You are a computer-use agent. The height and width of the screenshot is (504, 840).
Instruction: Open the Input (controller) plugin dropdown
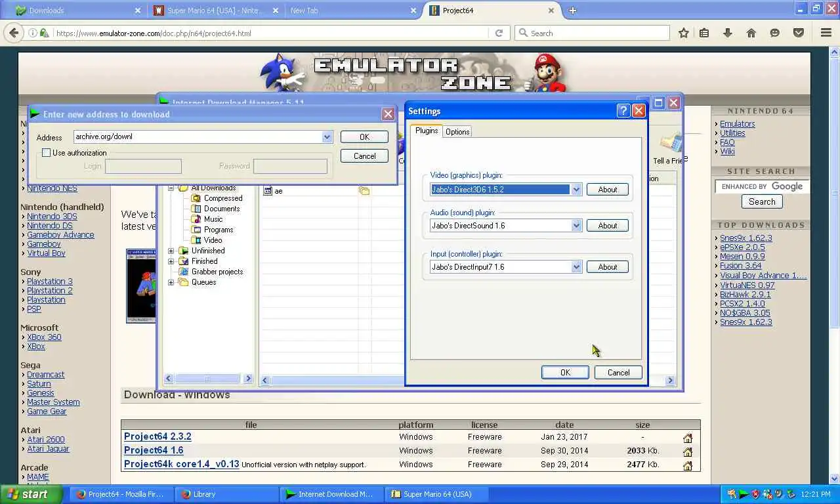(x=576, y=267)
